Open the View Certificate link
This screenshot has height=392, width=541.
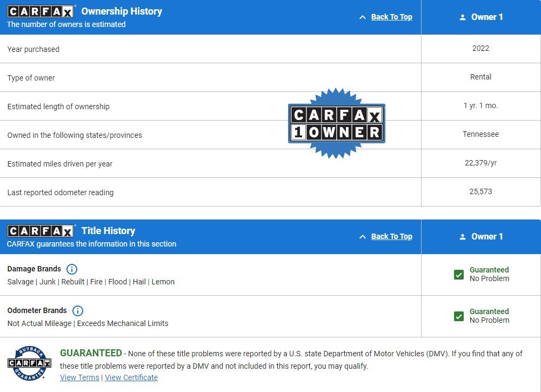[131, 377]
